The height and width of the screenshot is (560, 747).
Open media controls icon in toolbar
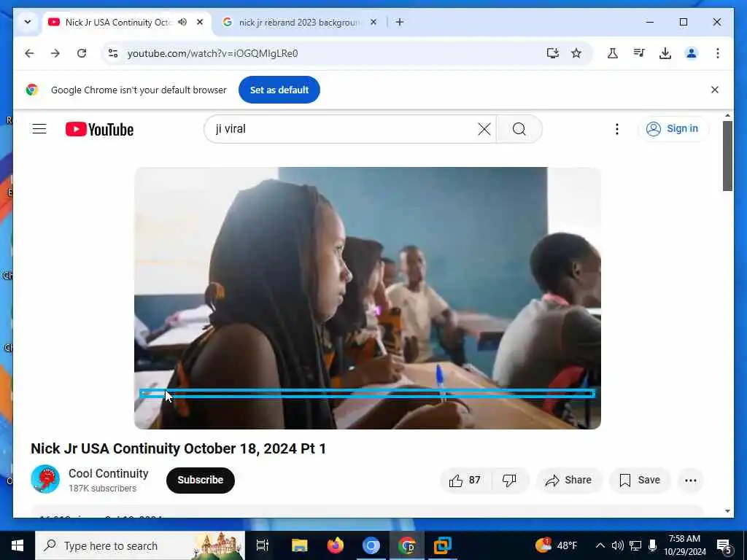tap(639, 53)
